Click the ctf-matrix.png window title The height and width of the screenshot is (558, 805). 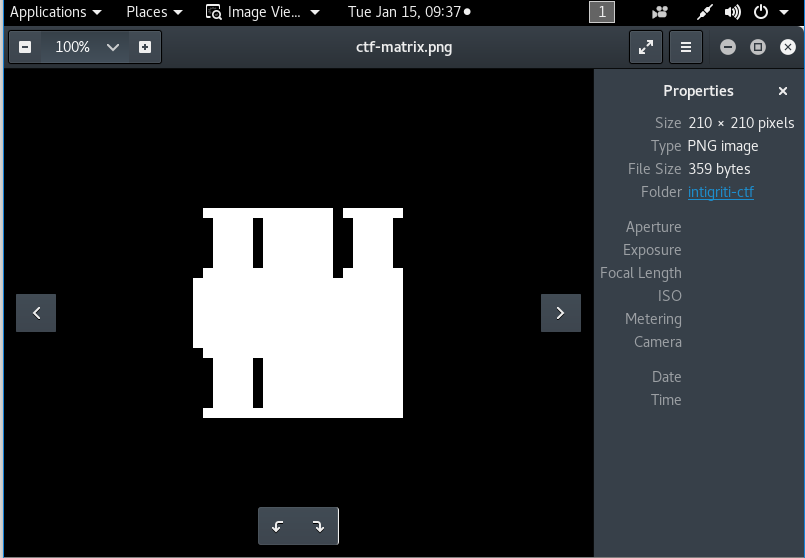pos(404,47)
